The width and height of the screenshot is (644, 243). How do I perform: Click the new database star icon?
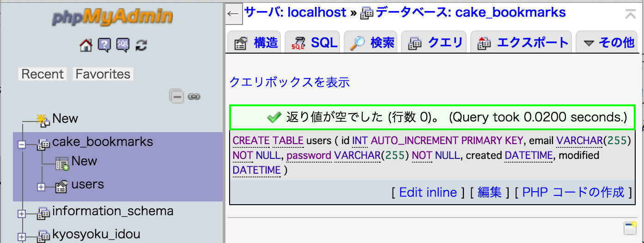[43, 120]
